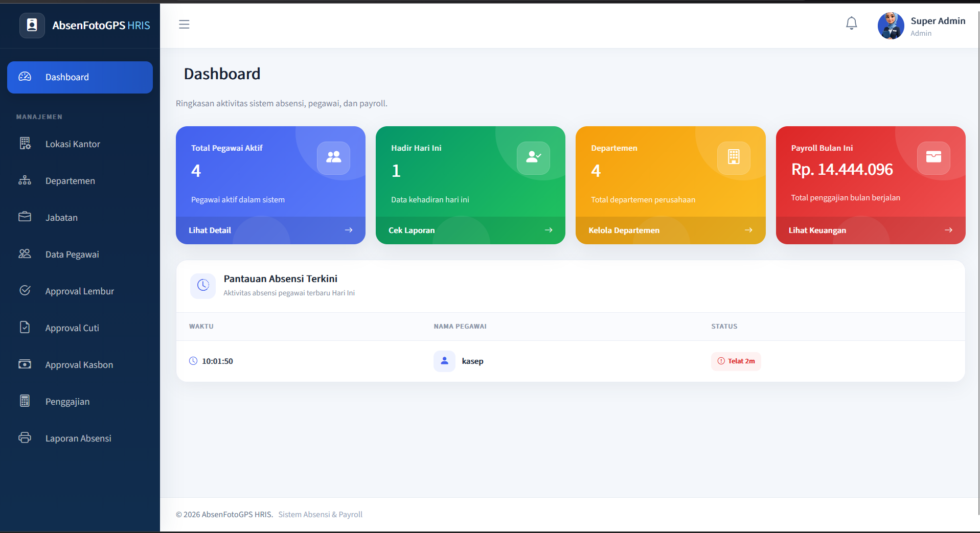This screenshot has width=980, height=533.
Task: Open Approval Lembur from the sidebar
Action: tap(80, 291)
